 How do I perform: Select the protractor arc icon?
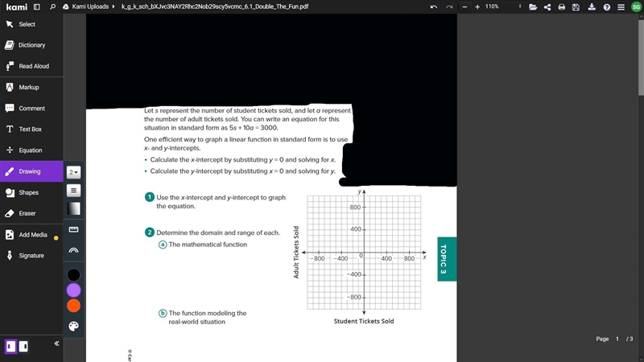click(73, 250)
